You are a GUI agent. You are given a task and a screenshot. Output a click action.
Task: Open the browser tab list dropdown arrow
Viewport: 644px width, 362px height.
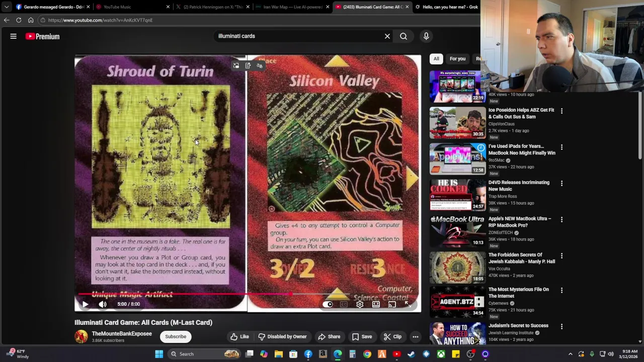pos(6,7)
